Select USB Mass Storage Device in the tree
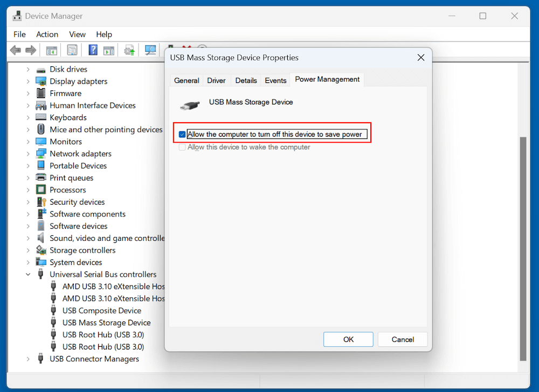The height and width of the screenshot is (392, 539). click(107, 323)
